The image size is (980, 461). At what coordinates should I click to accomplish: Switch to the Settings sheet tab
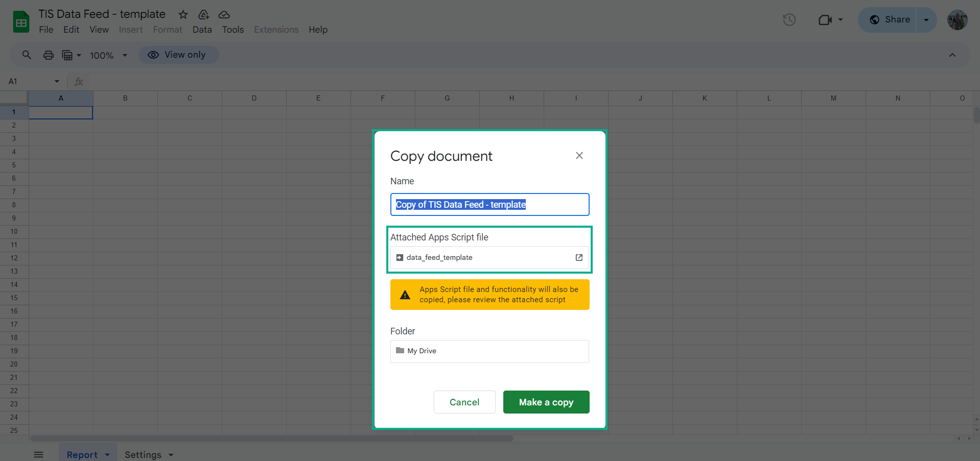(x=143, y=454)
